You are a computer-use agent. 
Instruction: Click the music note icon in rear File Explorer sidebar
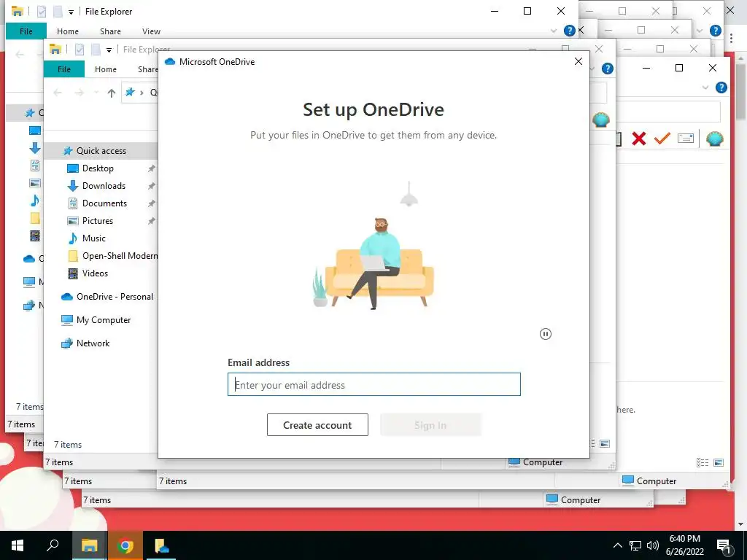click(x=35, y=201)
